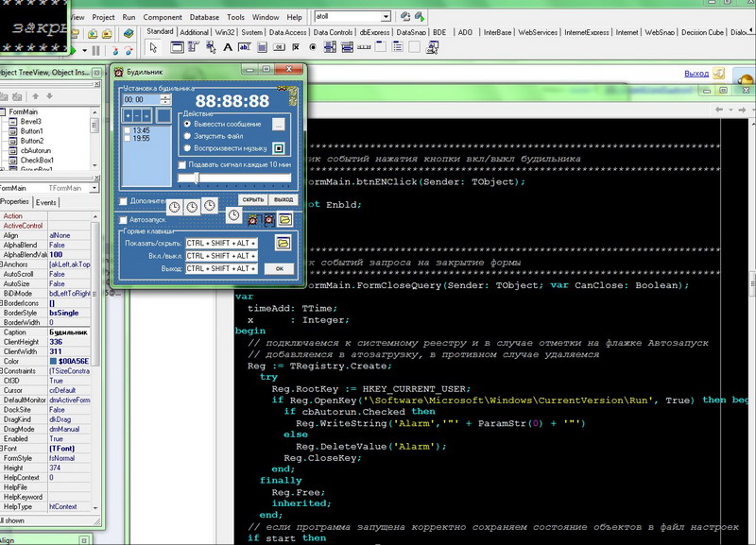Switch to the Win32 palette tab

225,32
